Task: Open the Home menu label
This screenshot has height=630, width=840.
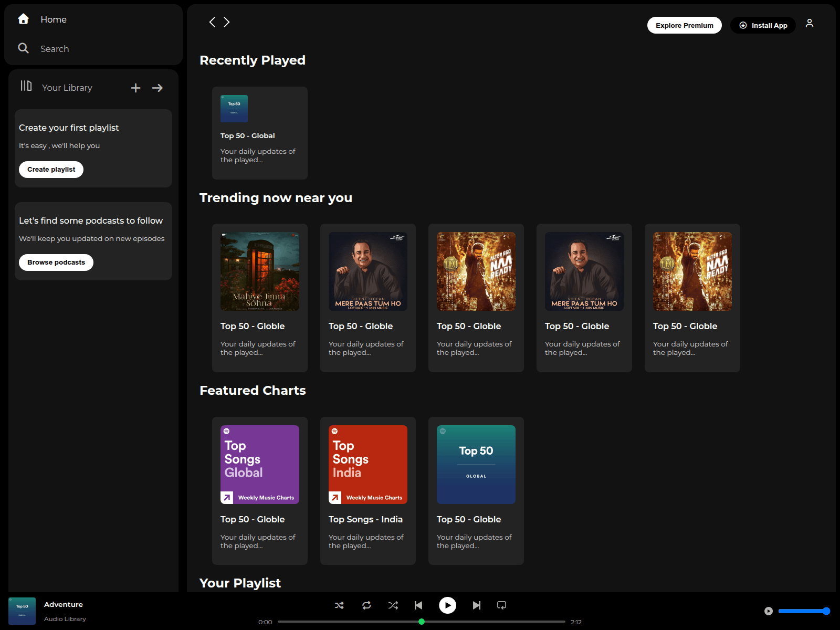Action: point(54,19)
